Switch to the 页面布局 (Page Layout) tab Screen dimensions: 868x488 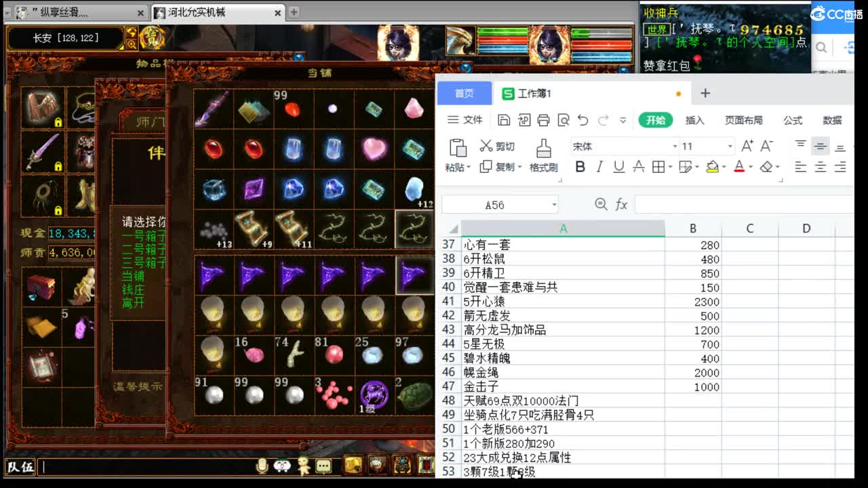point(744,120)
